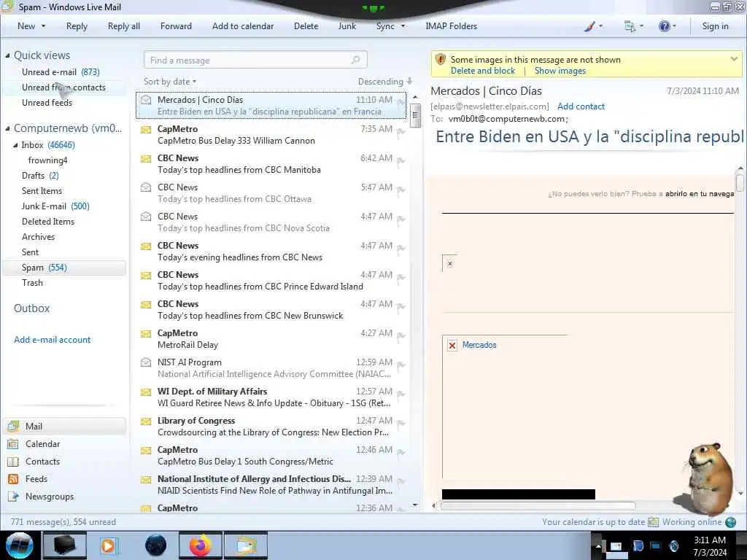747x560 pixels.
Task: Toggle flag on CapMetro 7:35 AM message
Action: pos(400,132)
